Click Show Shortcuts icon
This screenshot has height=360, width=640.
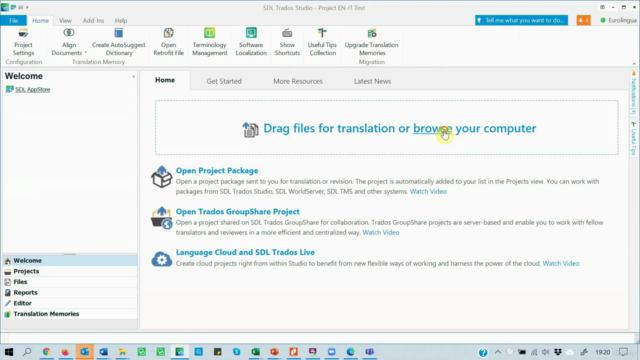click(x=287, y=33)
